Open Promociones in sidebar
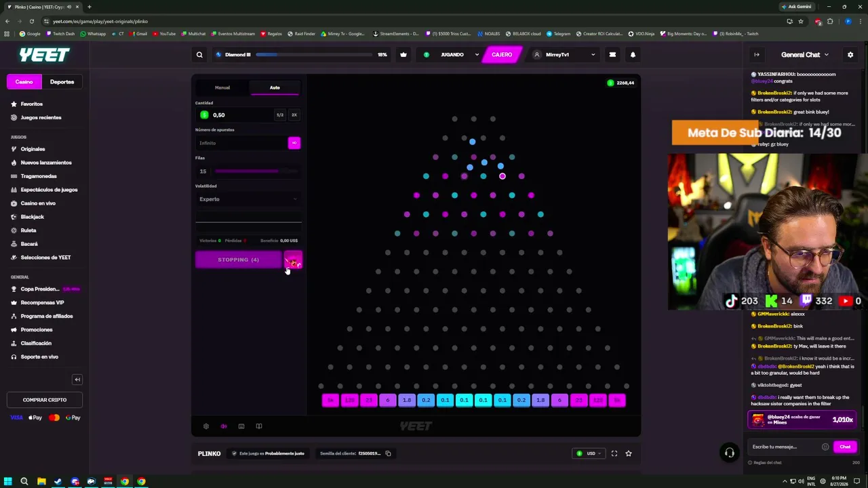The height and width of the screenshot is (488, 868). pos(37,330)
